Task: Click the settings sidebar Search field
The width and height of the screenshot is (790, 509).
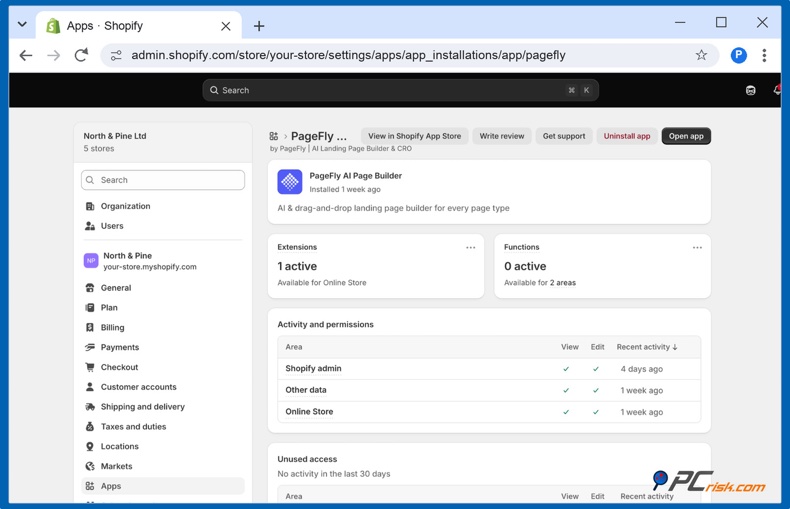Action: 163,180
